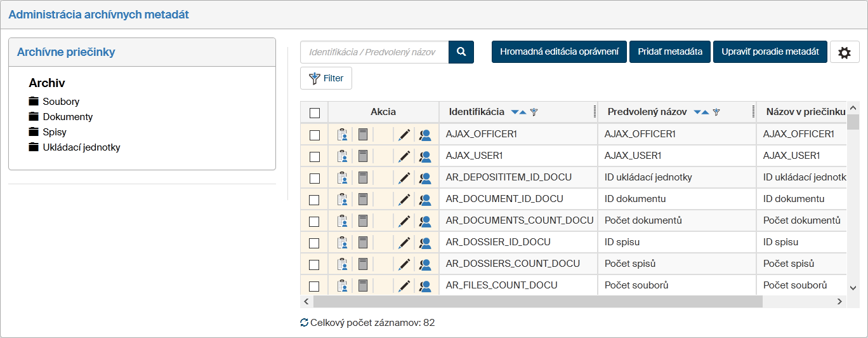Click the pencil edit icon for AJAX_OFFICER1
Screen dimensions: 868x338
[x=404, y=135]
